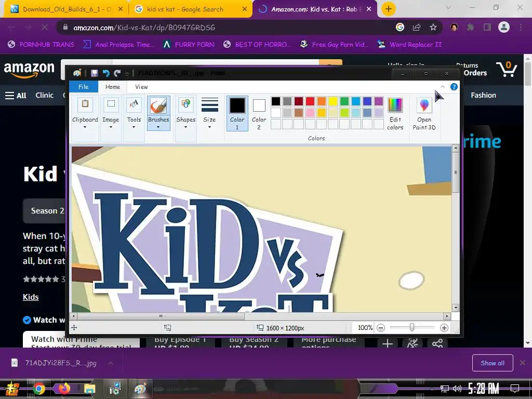Open Firefox from the taskbar
The width and height of the screenshot is (532, 399).
click(64, 389)
